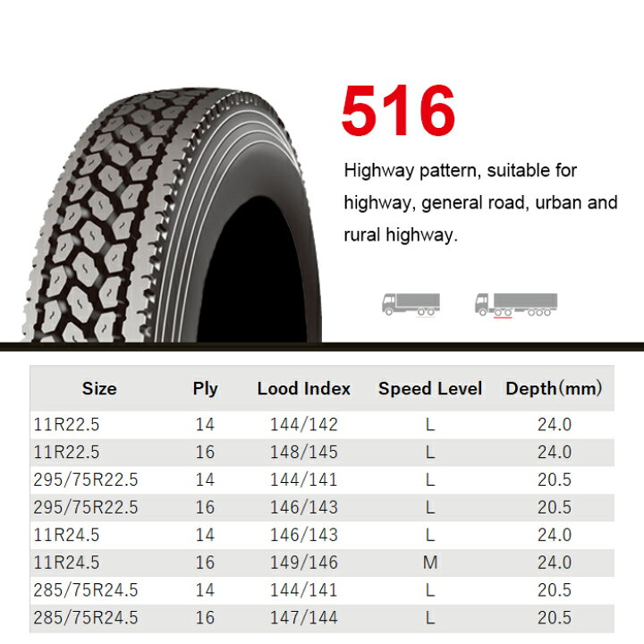Click load index "144/141" in the 295/75R22.5 row

[304, 479]
